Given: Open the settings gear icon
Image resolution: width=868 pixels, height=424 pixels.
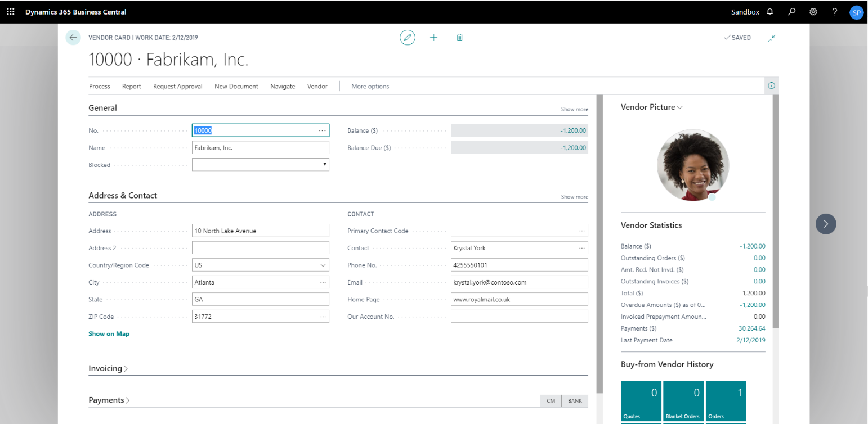Looking at the screenshot, I should [x=813, y=12].
